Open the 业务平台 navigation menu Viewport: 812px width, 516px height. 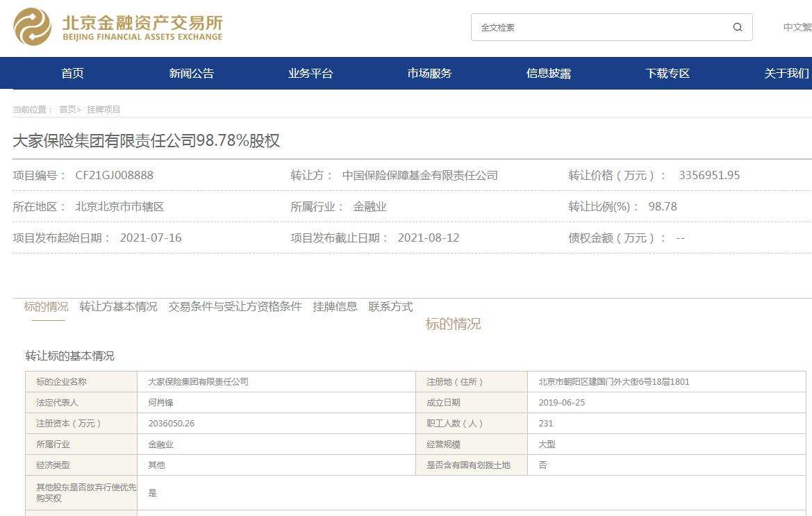(x=310, y=74)
